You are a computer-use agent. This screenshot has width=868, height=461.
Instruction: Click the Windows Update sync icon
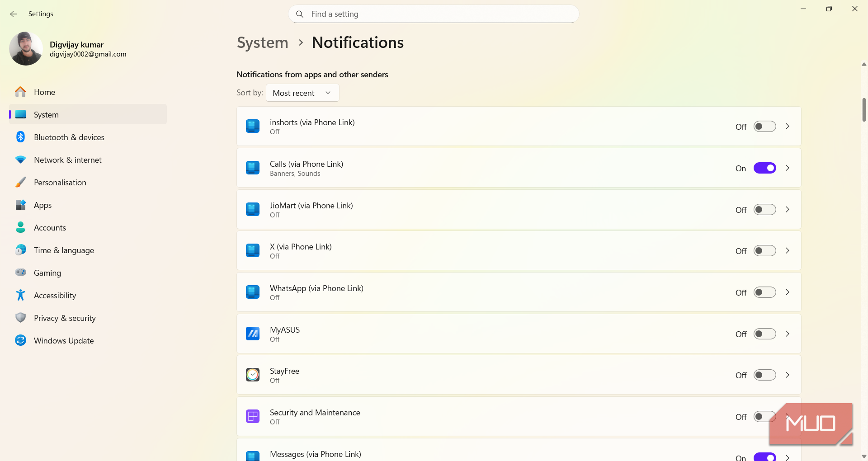pos(20,340)
